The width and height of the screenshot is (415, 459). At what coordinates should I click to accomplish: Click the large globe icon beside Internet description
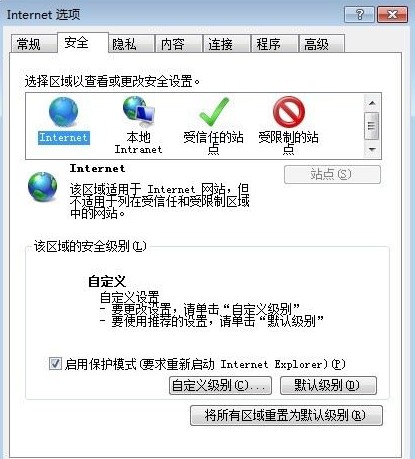pos(42,186)
